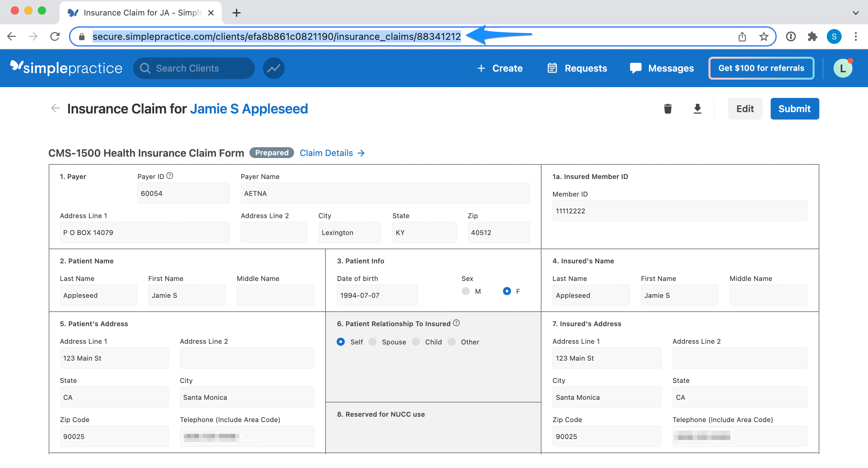Download the claim form
Image resolution: width=868 pixels, height=468 pixels.
[x=697, y=109]
